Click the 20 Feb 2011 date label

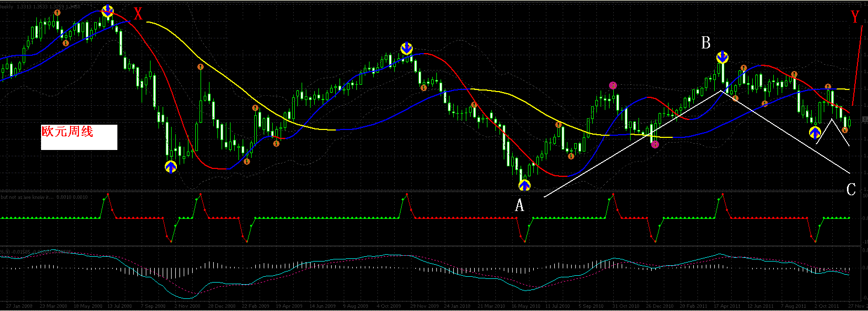click(693, 306)
